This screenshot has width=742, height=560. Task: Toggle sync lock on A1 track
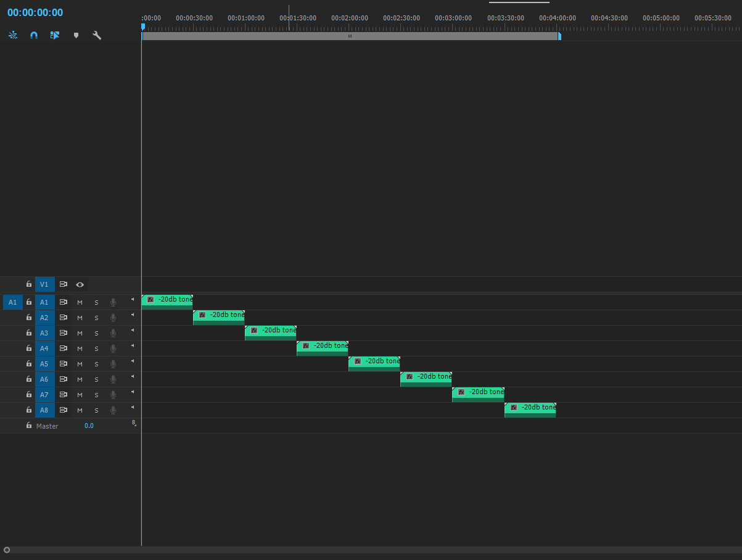pos(63,302)
